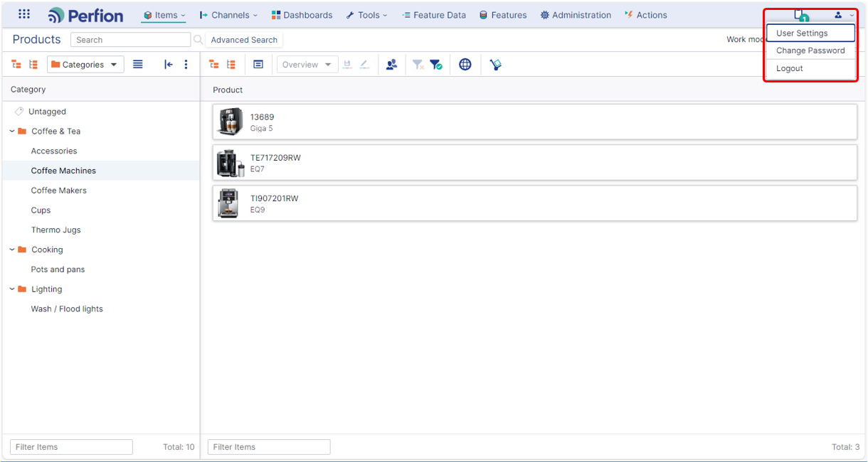Image resolution: width=868 pixels, height=462 pixels.
Task: Open the user profile icon menu
Action: [838, 15]
